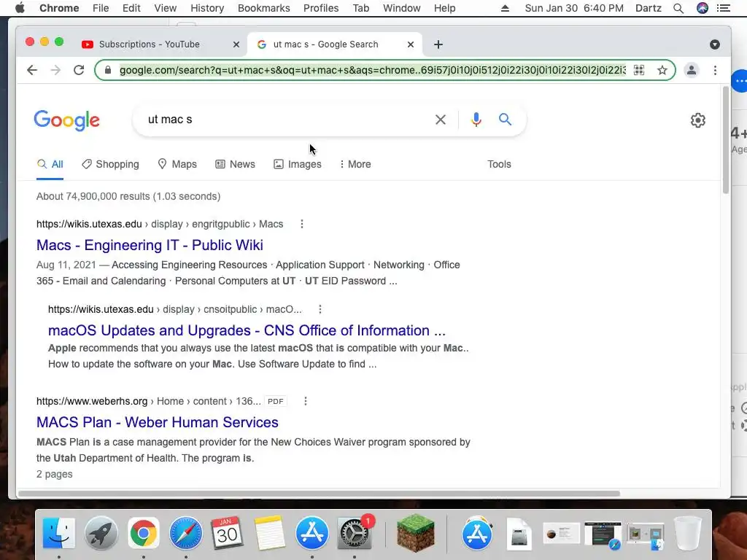Open macOS Updates and Upgrades link

(247, 330)
